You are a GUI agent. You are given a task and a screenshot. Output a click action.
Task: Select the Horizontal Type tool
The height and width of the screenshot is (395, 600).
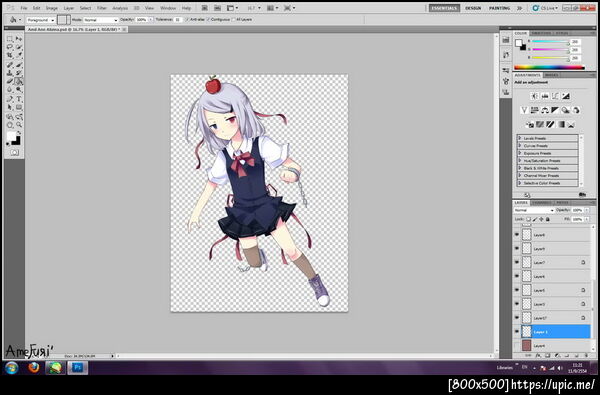(x=19, y=99)
